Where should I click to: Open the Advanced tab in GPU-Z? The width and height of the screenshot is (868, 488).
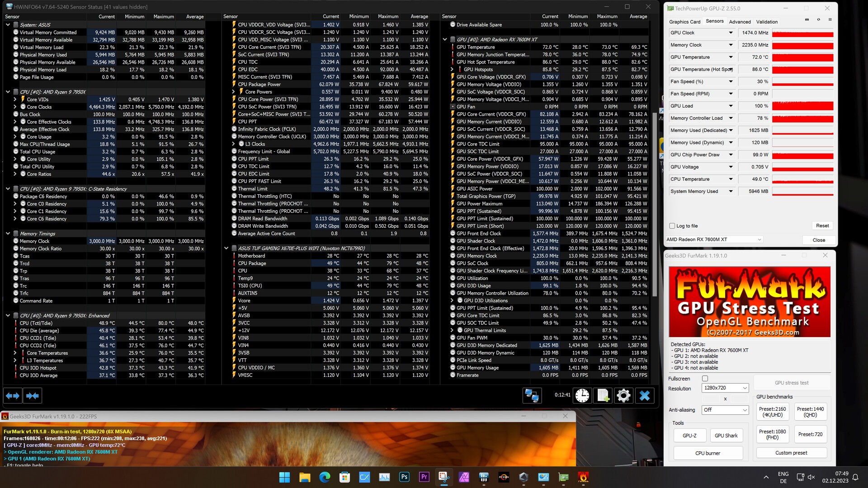pyautogui.click(x=740, y=22)
